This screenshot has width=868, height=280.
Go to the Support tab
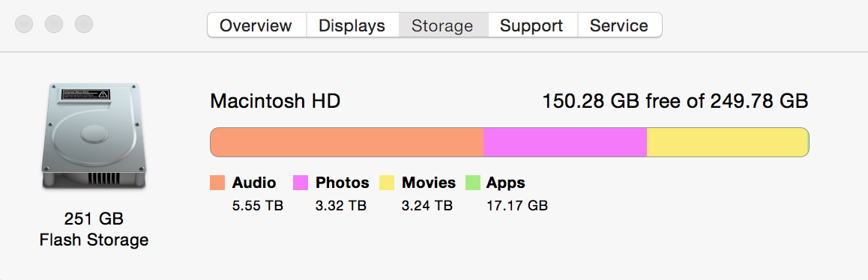[x=532, y=25]
